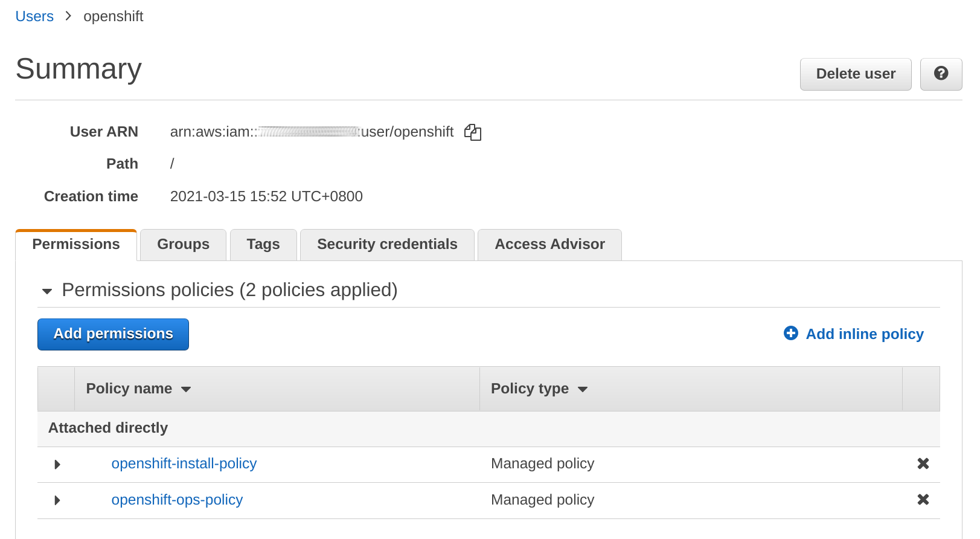Open the openshift-install-policy link
This screenshot has height=539, width=980.
tap(184, 463)
